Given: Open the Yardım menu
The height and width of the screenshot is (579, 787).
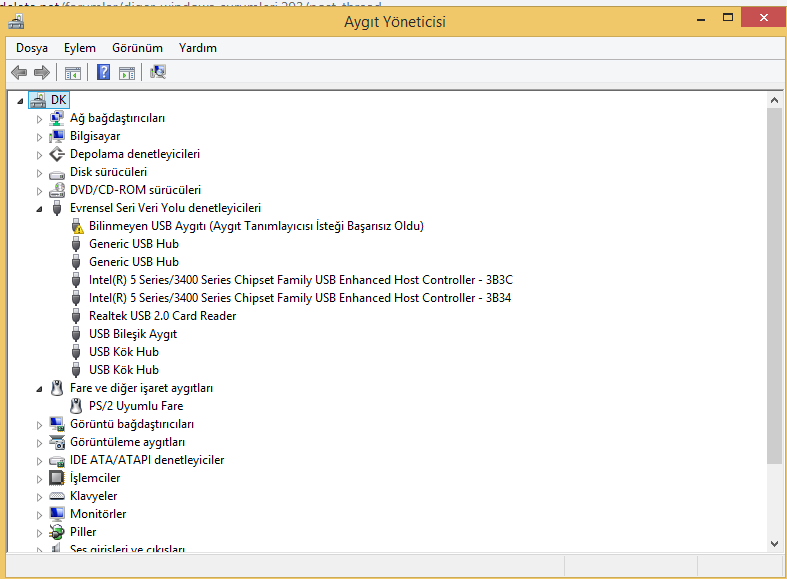Looking at the screenshot, I should [198, 48].
